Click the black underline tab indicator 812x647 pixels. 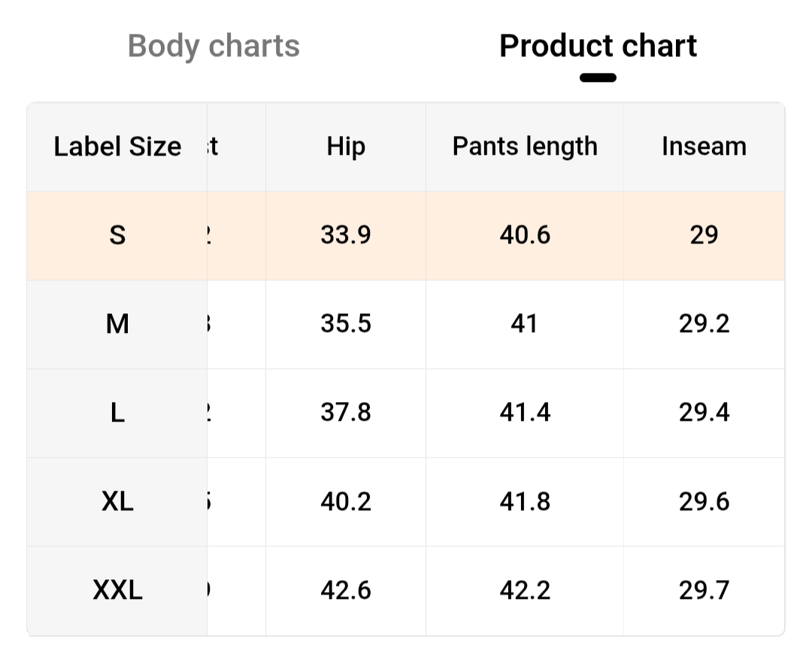pyautogui.click(x=598, y=77)
